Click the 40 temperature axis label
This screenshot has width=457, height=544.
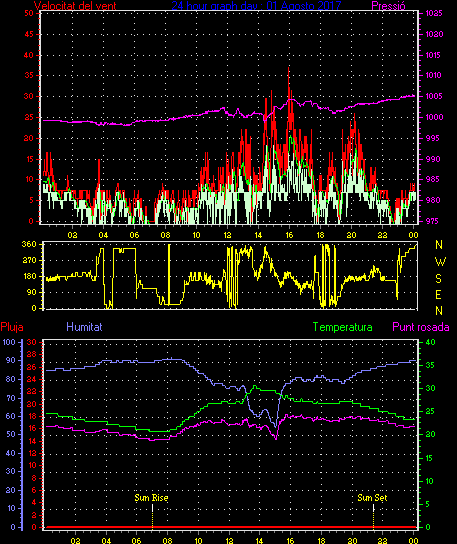pos(430,342)
